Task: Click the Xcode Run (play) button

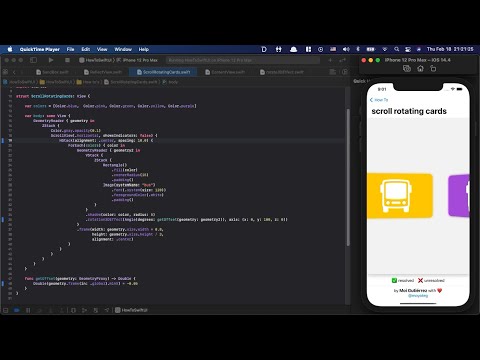Action: point(51,60)
